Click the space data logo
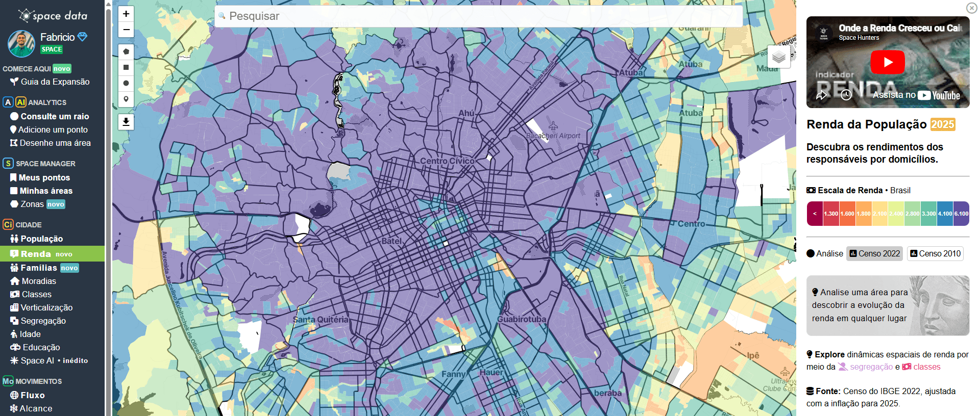Viewport: 980px width, 416px height. click(53, 16)
